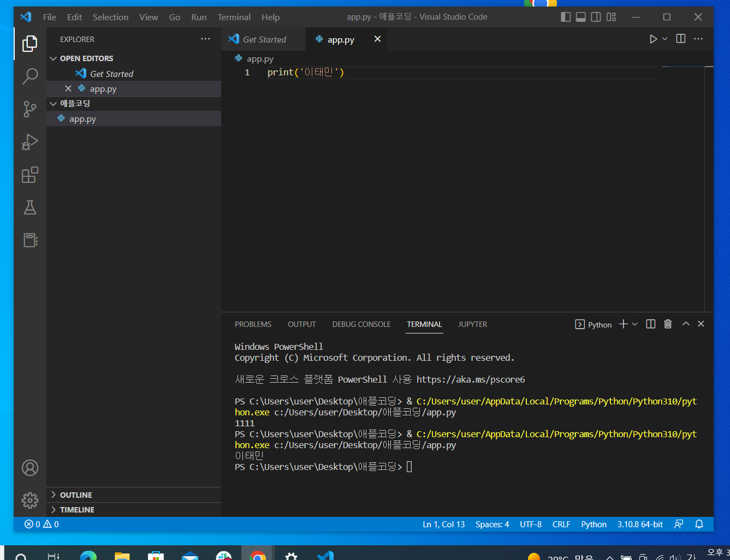730x560 pixels.
Task: Open the Accounts menu icon
Action: pyautogui.click(x=30, y=468)
